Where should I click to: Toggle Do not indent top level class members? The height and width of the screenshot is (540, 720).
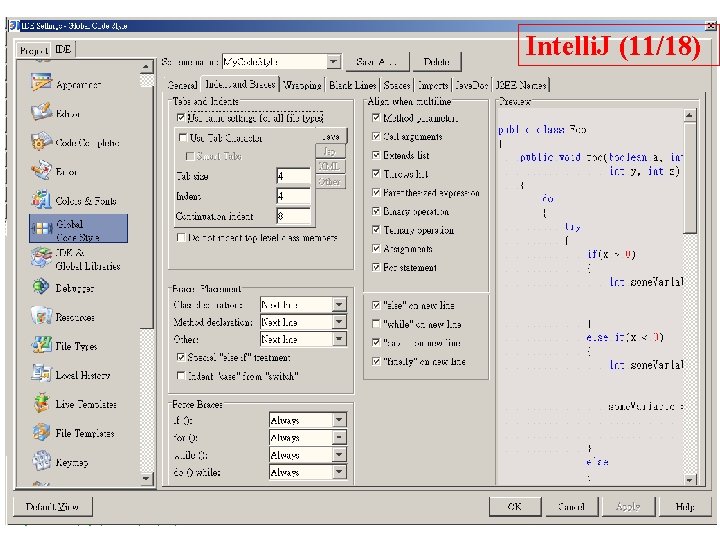pyautogui.click(x=181, y=237)
